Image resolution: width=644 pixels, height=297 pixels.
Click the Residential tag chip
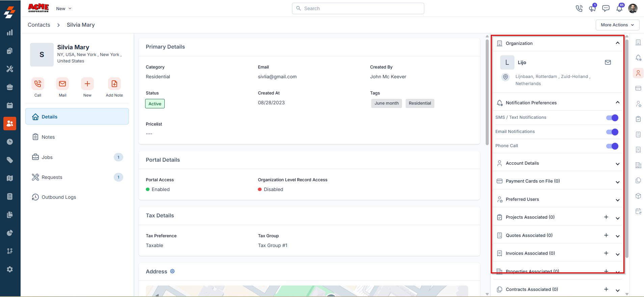point(420,103)
